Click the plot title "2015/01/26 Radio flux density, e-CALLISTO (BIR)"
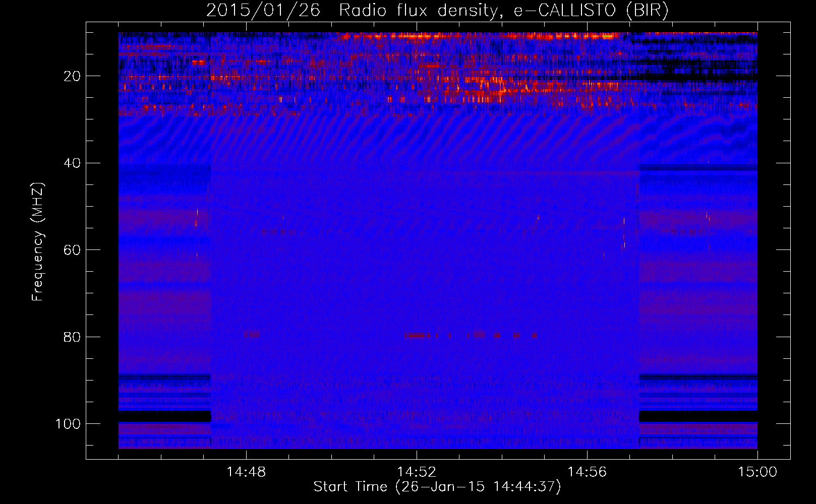 click(x=437, y=10)
